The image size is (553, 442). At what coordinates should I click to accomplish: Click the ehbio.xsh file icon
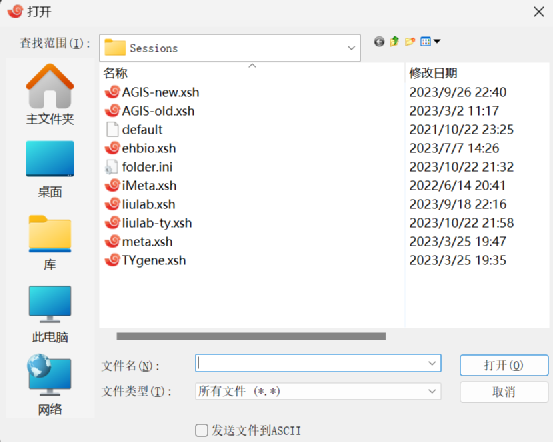point(113,148)
